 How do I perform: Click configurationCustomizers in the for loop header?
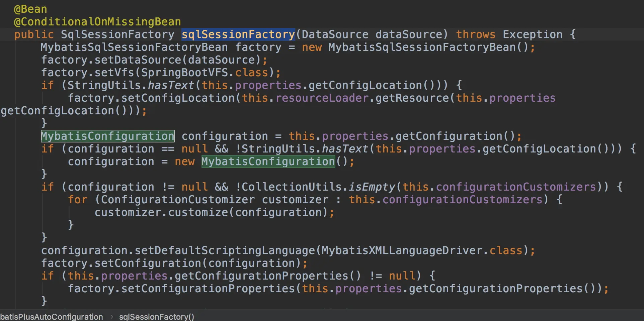click(462, 200)
